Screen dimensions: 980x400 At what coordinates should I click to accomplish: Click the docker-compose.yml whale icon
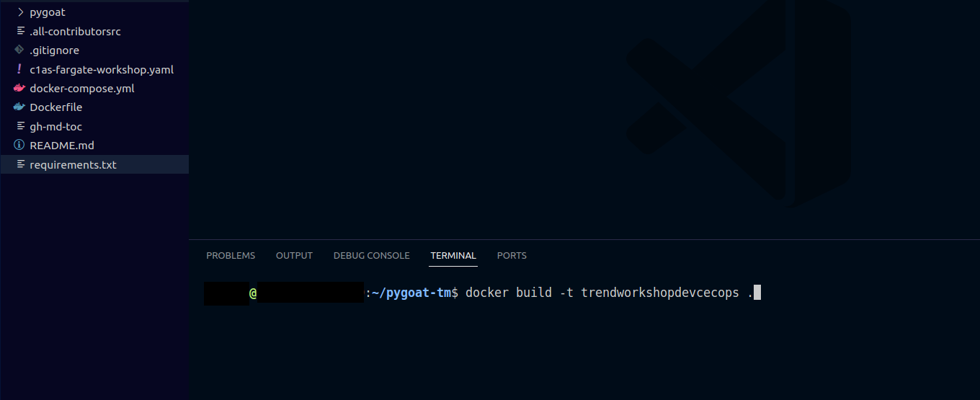tap(19, 88)
